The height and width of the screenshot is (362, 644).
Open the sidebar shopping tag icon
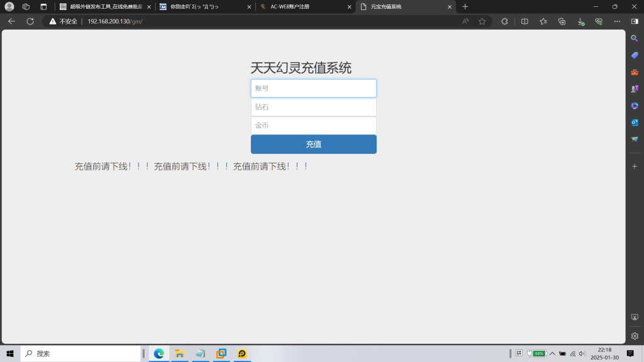635,55
